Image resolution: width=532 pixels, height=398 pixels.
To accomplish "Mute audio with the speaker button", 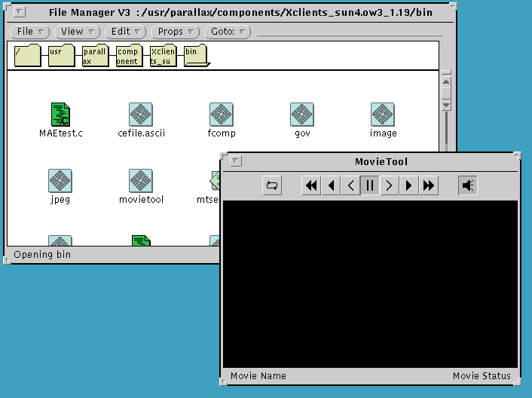I will tap(468, 185).
